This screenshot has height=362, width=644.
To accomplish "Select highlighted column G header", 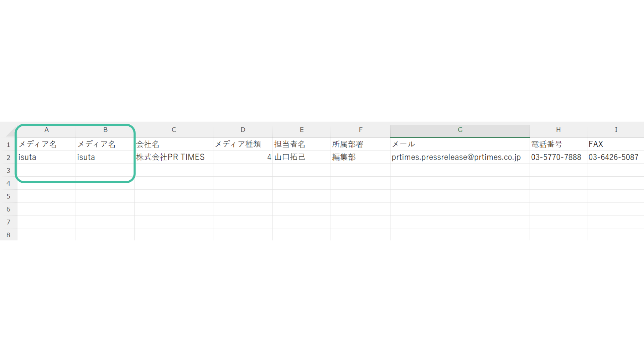I will point(460,130).
